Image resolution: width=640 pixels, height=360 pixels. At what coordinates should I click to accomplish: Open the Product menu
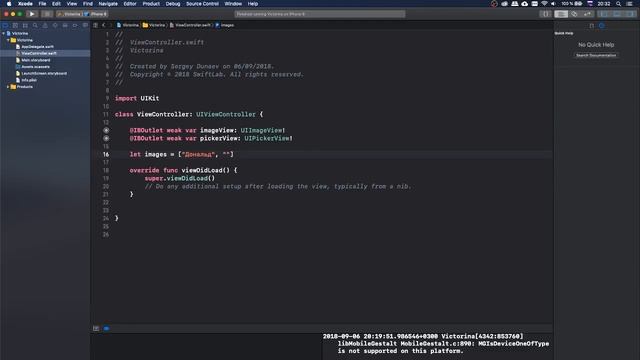[x=151, y=4]
